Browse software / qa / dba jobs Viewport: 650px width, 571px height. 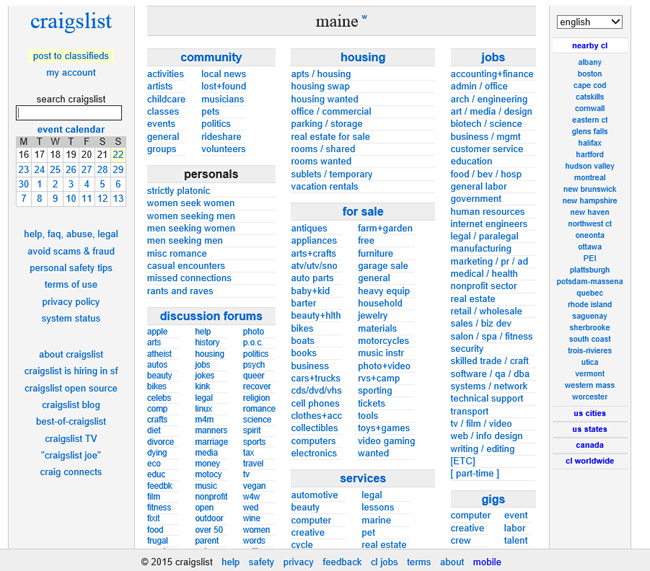point(490,374)
